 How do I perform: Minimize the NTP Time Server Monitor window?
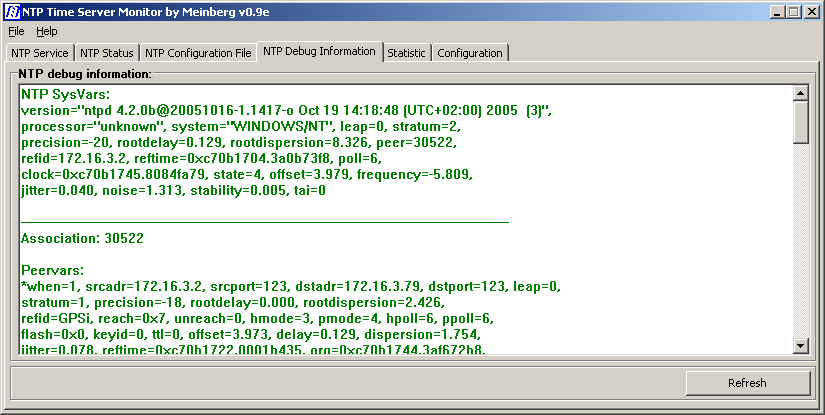pyautogui.click(x=774, y=12)
